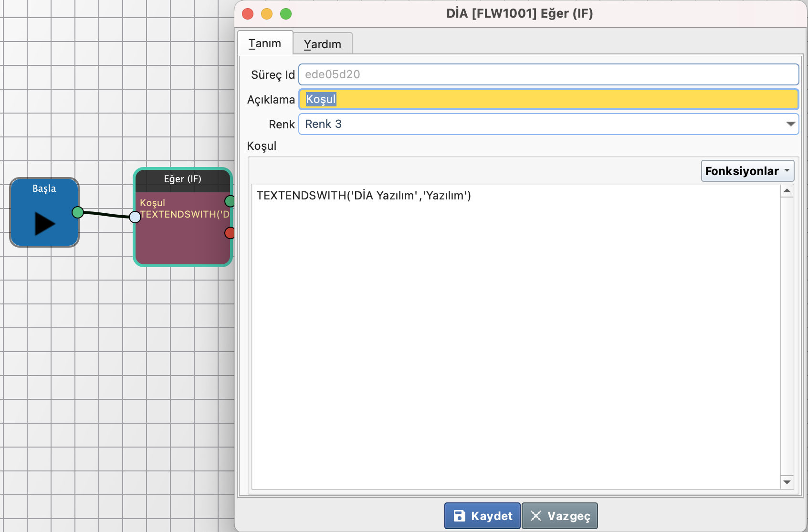Click the Renk dropdown arrow
Image resolution: width=808 pixels, height=532 pixels.
click(790, 124)
